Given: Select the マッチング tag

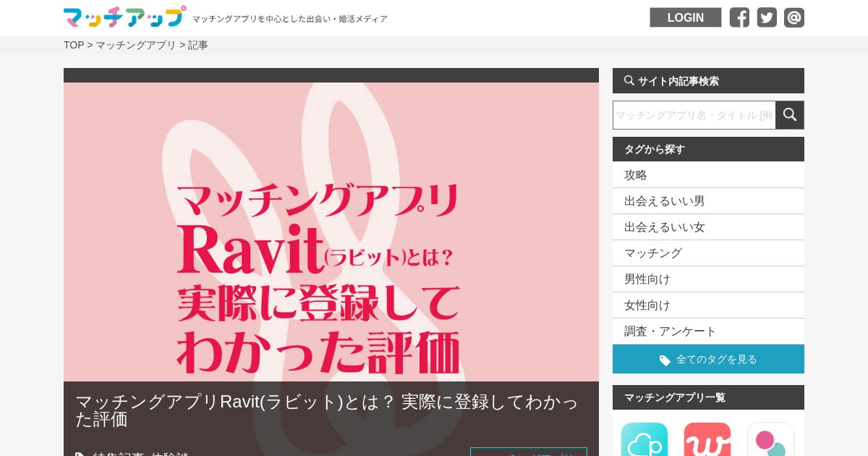Looking at the screenshot, I should click(708, 253).
